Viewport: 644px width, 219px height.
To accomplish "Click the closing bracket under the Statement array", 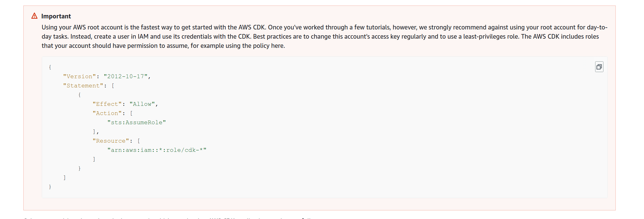I will tap(65, 177).
